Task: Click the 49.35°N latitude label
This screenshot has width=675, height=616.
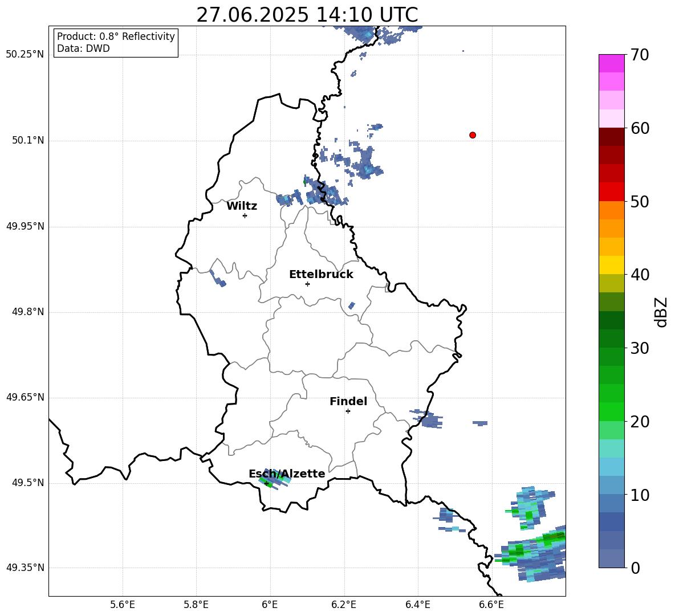Action: 25,568
